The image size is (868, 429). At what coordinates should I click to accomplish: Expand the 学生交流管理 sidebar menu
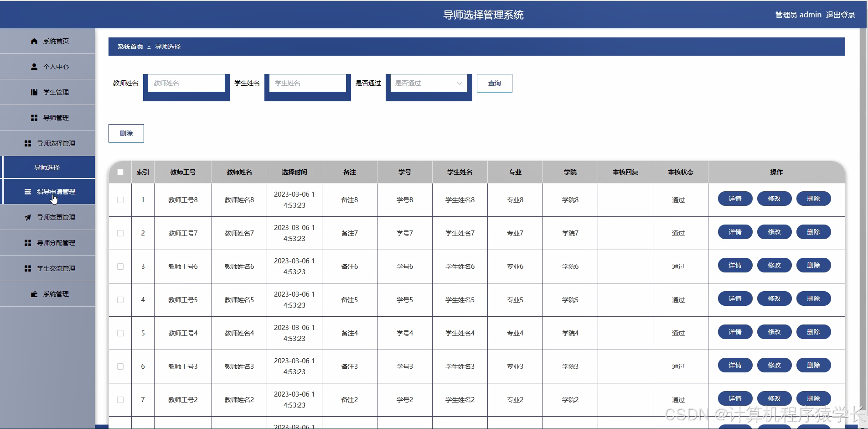(47, 268)
